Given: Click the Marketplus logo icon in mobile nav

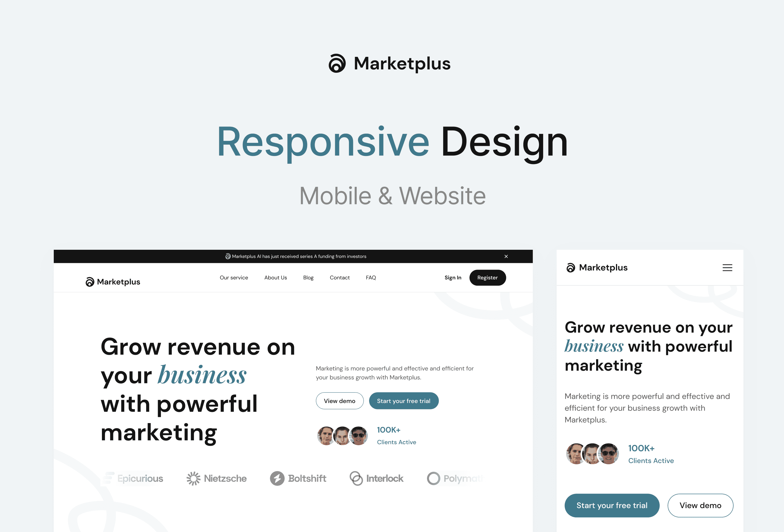Looking at the screenshot, I should 571,267.
